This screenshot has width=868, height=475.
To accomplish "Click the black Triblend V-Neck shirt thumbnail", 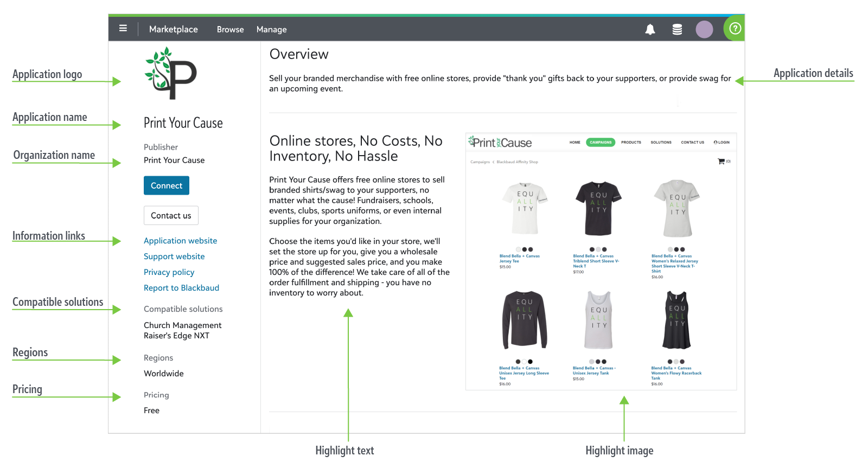I will [x=598, y=209].
